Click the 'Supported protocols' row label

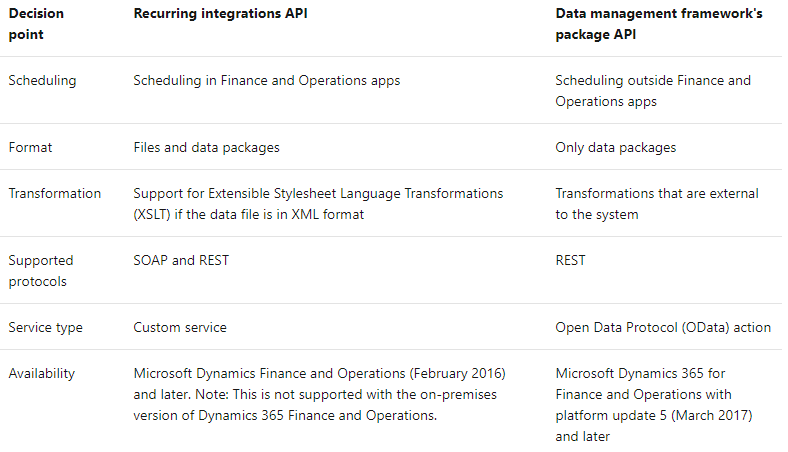pyautogui.click(x=41, y=270)
